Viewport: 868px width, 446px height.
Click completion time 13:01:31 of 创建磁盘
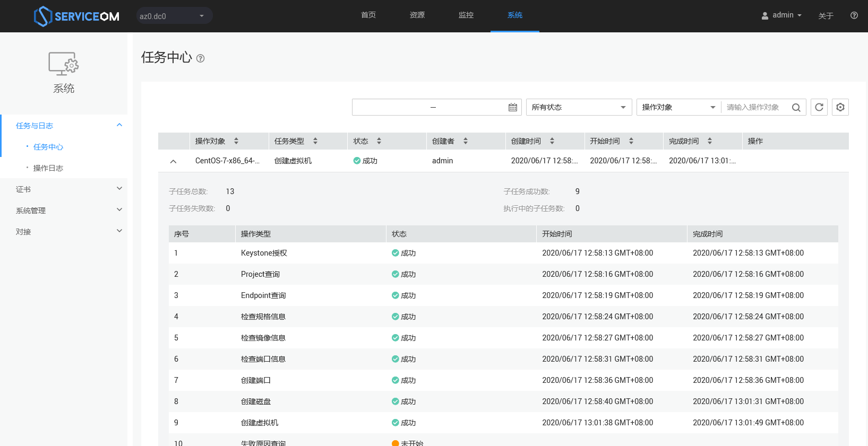click(748, 401)
